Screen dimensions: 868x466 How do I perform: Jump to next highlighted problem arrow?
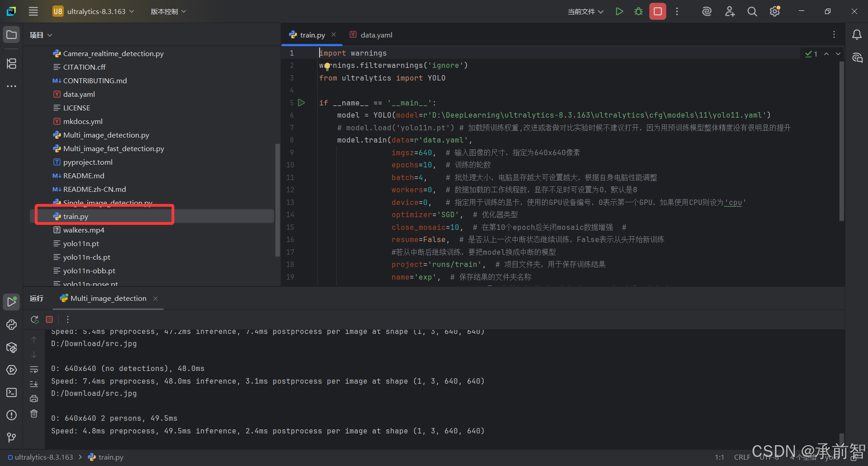838,54
